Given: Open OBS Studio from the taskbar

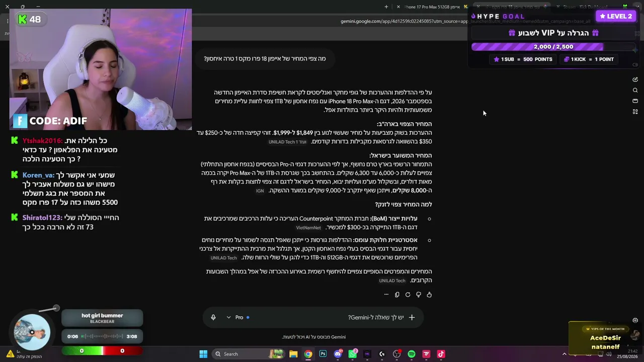Looking at the screenshot, I should point(397,354).
